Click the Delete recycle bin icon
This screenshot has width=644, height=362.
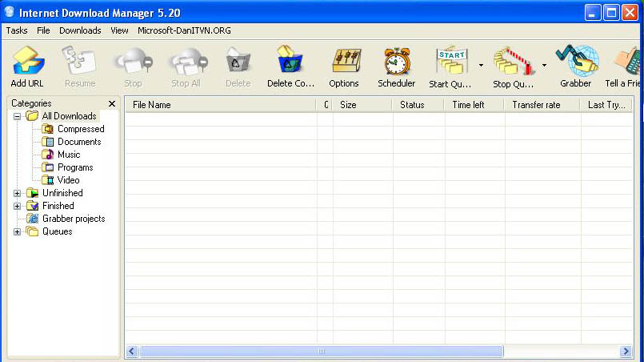(238, 62)
